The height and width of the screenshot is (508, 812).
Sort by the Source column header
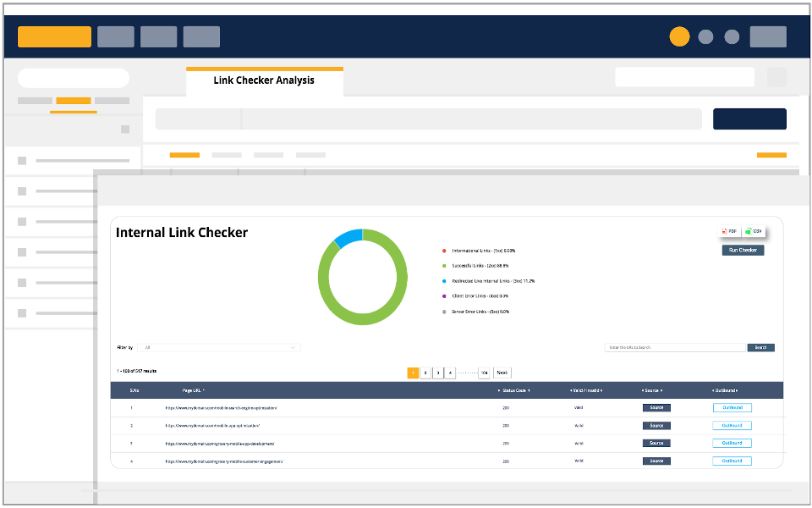coord(652,390)
